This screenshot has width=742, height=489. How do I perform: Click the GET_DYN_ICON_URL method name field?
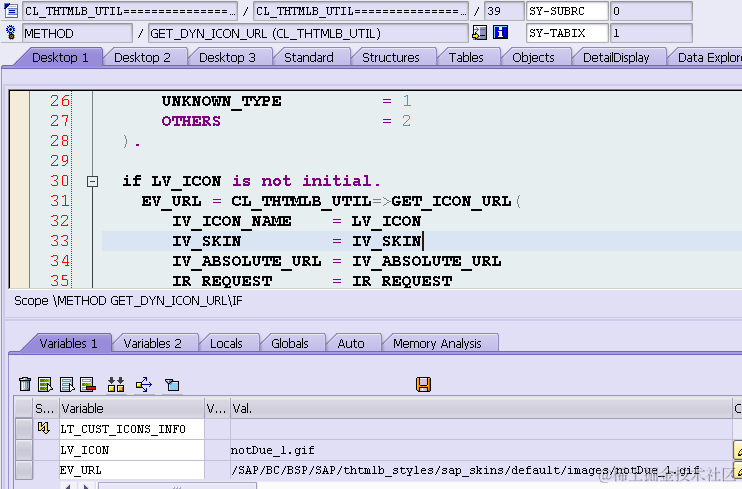point(308,33)
